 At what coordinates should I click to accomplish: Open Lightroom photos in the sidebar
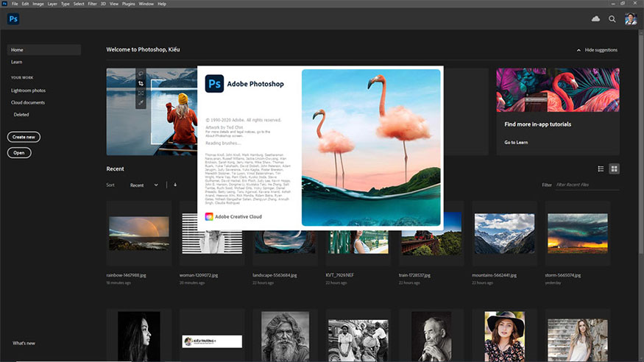point(29,90)
